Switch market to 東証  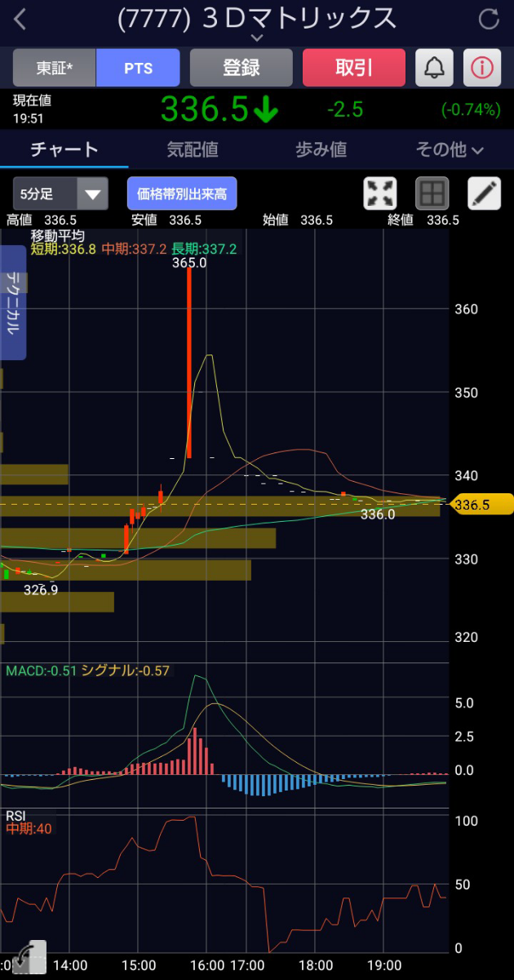55,68
